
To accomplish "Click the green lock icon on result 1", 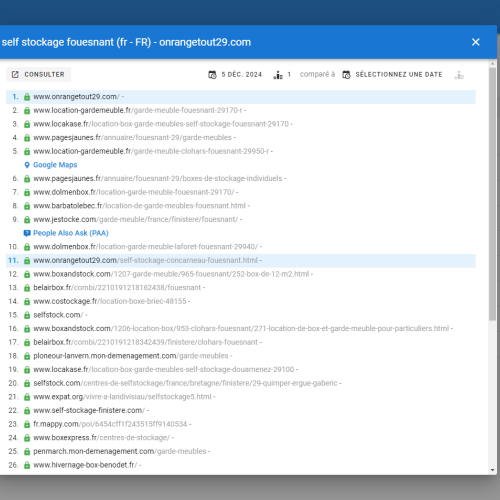I will (x=27, y=97).
